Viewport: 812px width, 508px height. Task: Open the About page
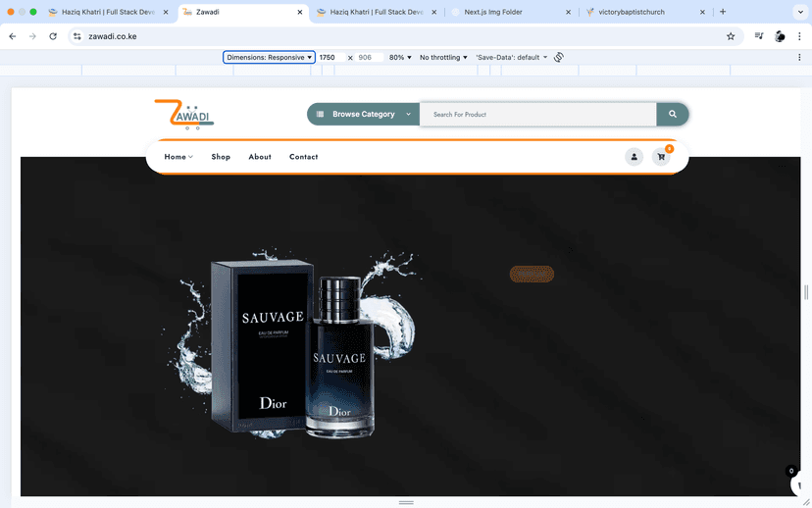[x=260, y=156]
